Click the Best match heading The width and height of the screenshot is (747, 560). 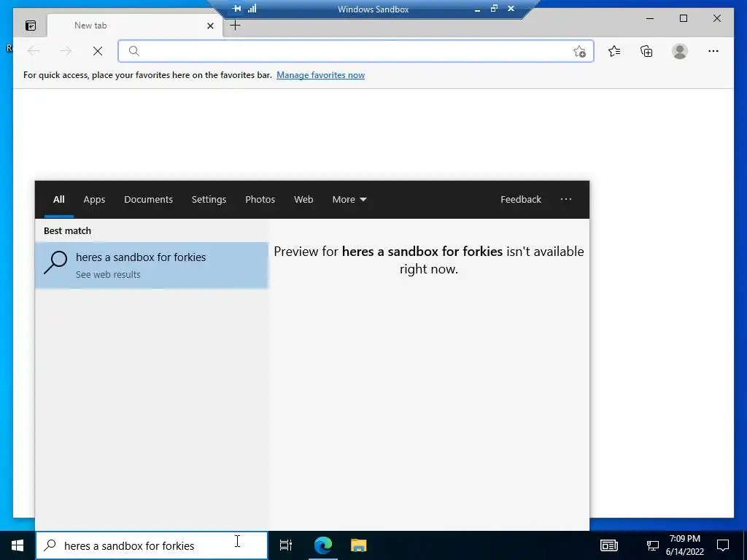pyautogui.click(x=67, y=231)
